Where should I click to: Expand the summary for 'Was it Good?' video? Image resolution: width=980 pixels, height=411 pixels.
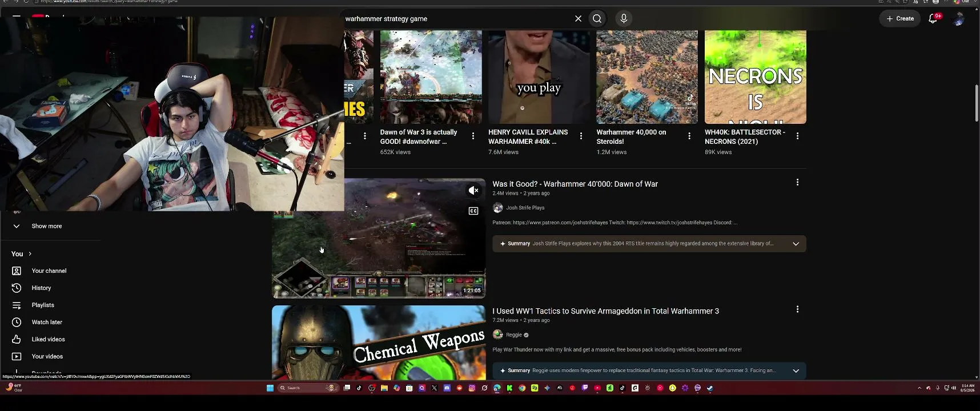(796, 244)
